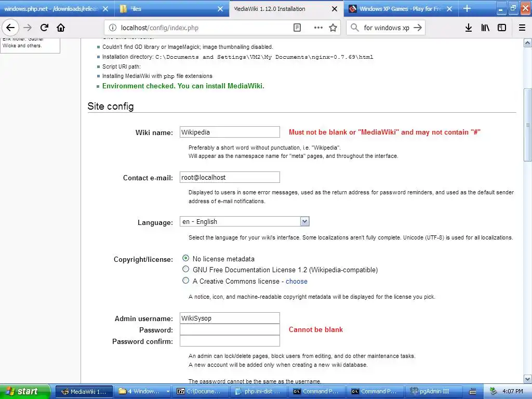Screen dimensions: 532x399
Task: Click 'Environment checked. You can install MediaWiki.'
Action: point(183,86)
